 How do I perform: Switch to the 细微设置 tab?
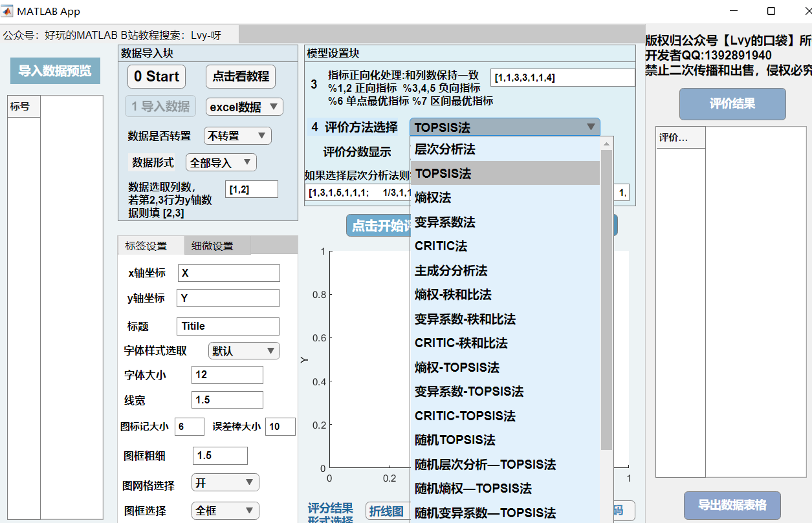[212, 246]
